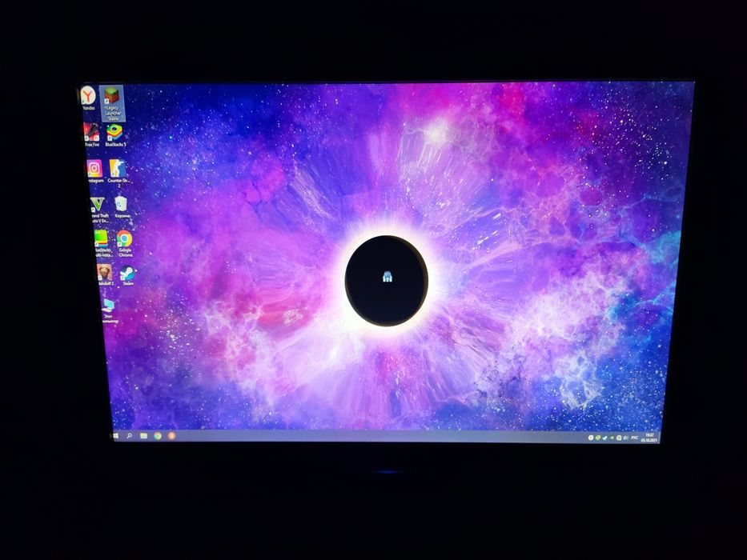Viewport: 747px width, 560px height.
Task: Select the Этот компьютер desktop icon
Action: click(x=109, y=311)
